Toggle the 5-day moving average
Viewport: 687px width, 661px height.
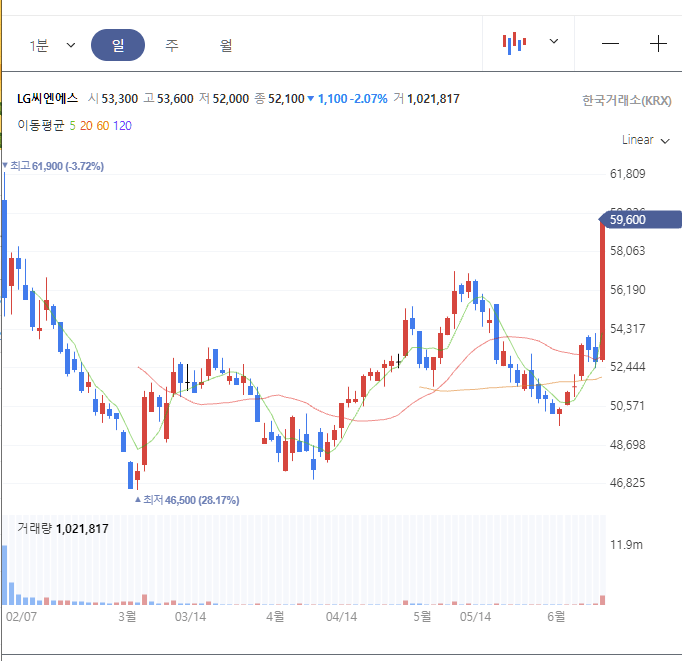(72, 126)
